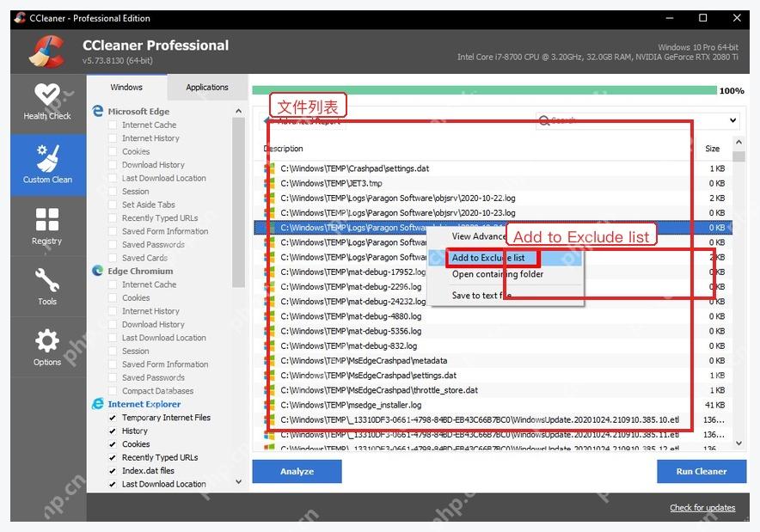Screen dimensions: 760x532
Task: Open the Options gear section
Action: (47, 347)
